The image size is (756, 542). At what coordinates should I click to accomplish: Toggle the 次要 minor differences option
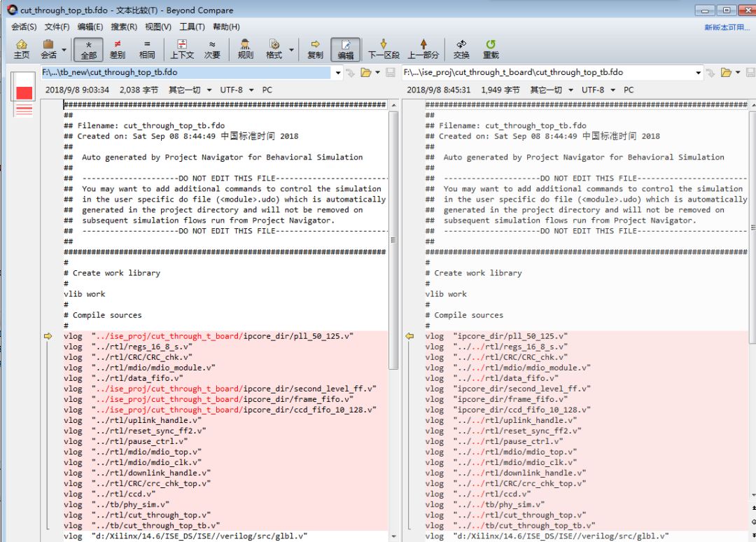212,49
